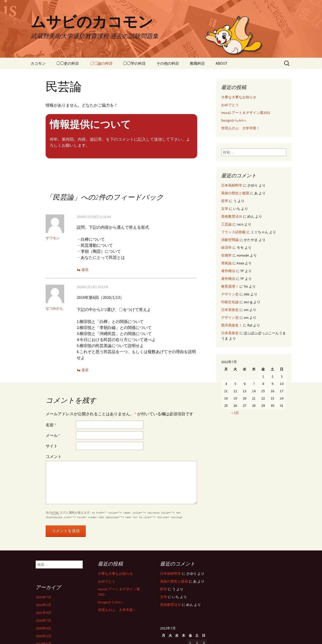Open sidebar comment link 美術論

point(226,263)
